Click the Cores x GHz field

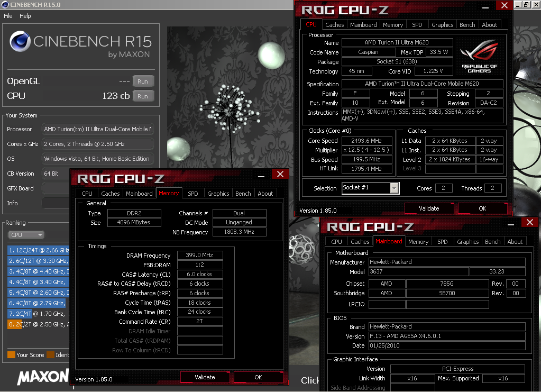coord(98,144)
